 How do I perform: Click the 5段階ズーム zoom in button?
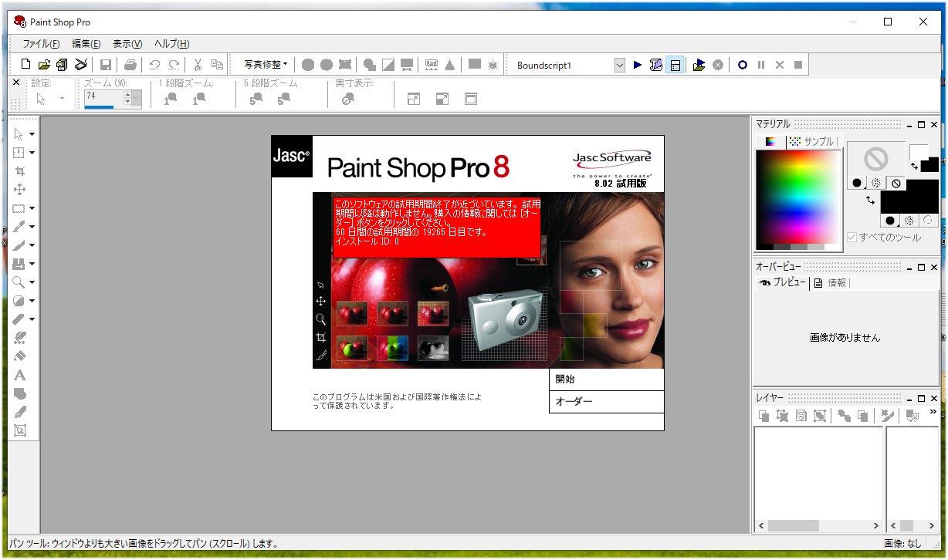[x=284, y=99]
